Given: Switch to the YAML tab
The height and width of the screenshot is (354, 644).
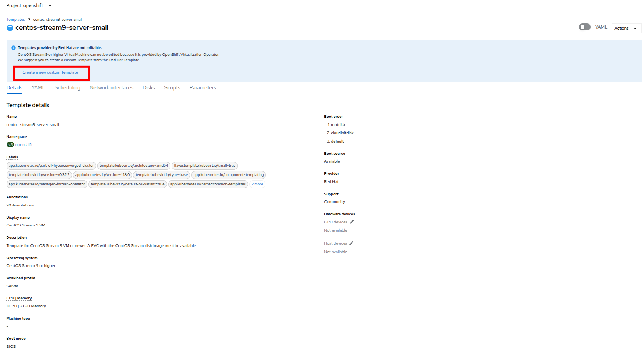Looking at the screenshot, I should click(x=38, y=88).
